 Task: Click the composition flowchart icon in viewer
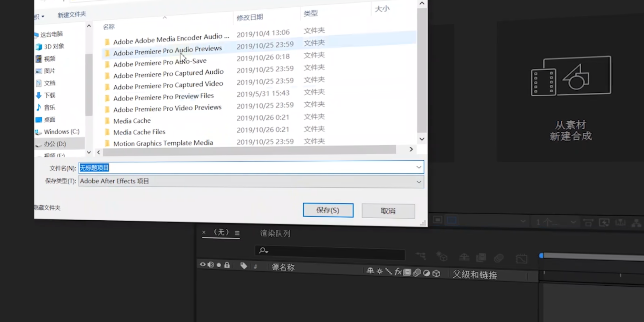(636, 223)
